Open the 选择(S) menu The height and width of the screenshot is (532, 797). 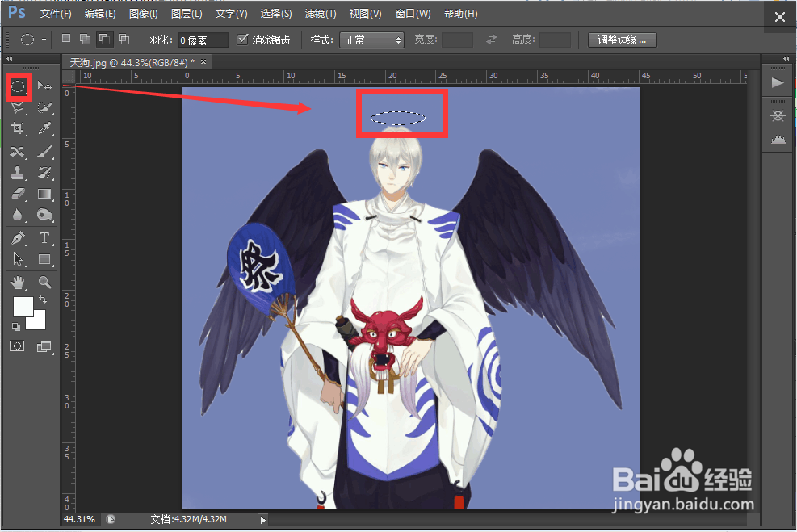point(276,14)
